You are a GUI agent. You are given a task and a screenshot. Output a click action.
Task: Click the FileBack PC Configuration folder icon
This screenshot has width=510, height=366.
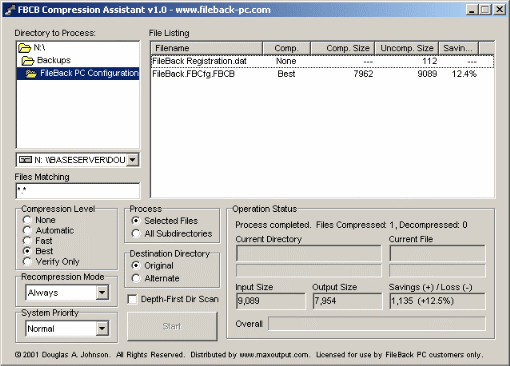pyautogui.click(x=31, y=73)
